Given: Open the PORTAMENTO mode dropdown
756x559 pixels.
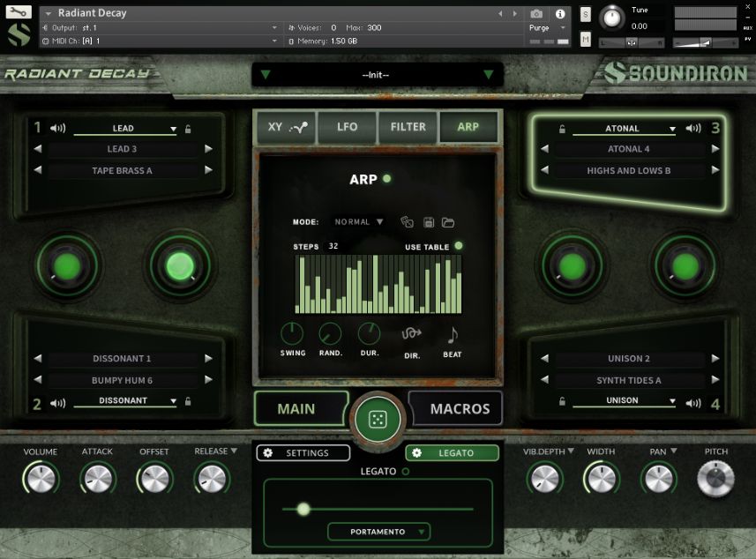Looking at the screenshot, I should (x=378, y=532).
